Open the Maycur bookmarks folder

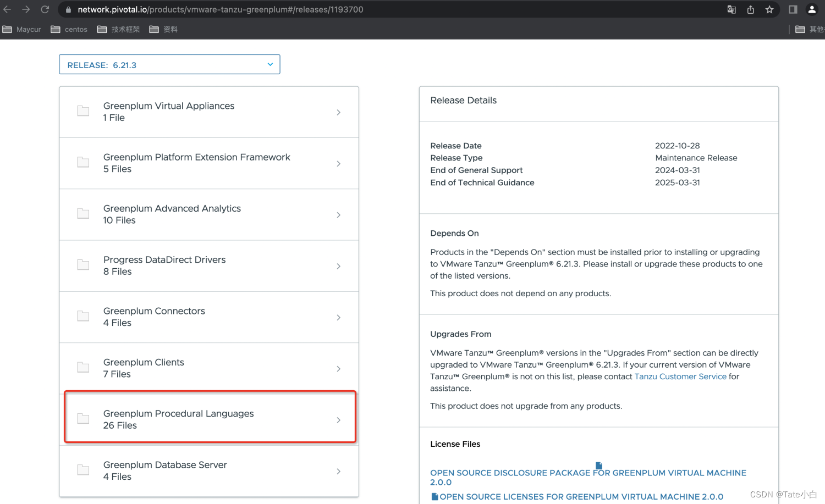click(22, 29)
